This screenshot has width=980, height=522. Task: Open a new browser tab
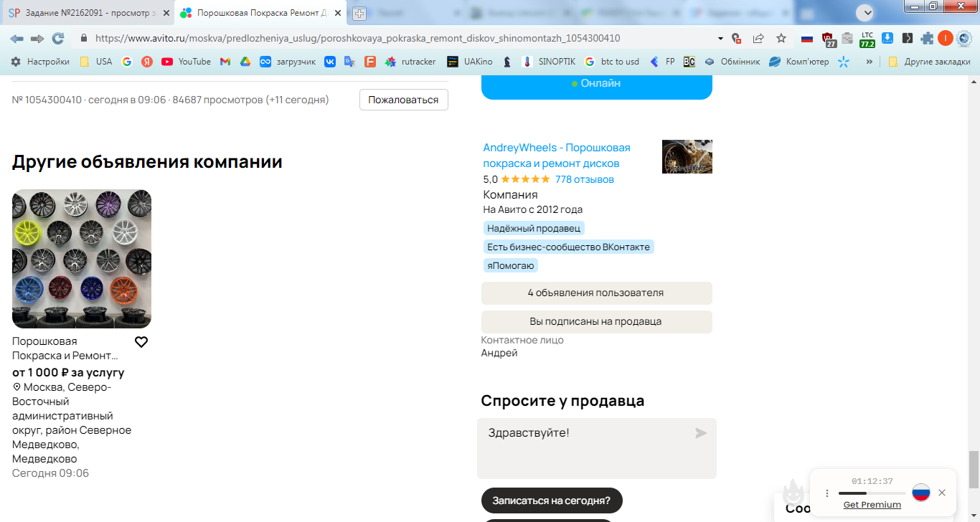click(x=359, y=14)
